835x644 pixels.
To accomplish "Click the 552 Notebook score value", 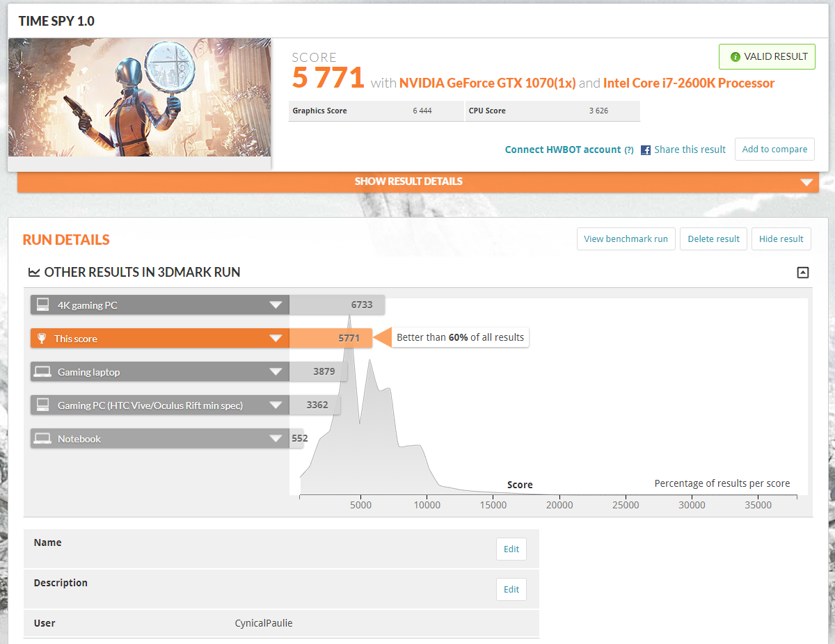I will click(300, 438).
